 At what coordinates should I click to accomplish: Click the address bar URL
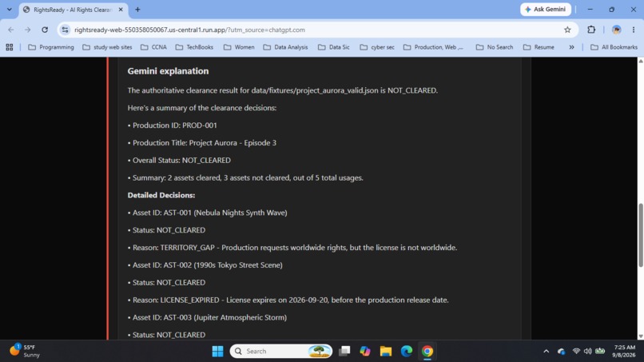(189, 30)
